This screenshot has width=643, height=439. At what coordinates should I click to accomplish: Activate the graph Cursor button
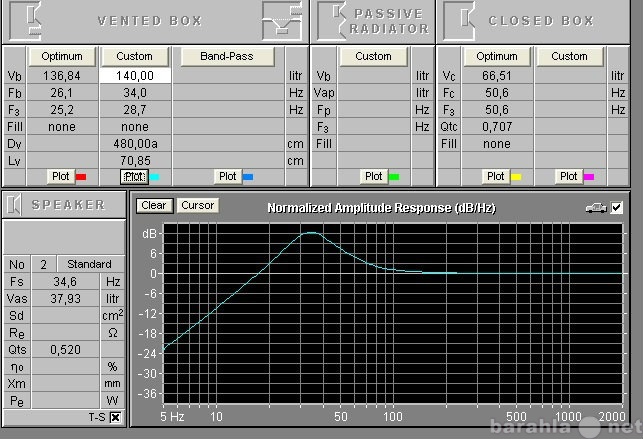pyautogui.click(x=198, y=205)
